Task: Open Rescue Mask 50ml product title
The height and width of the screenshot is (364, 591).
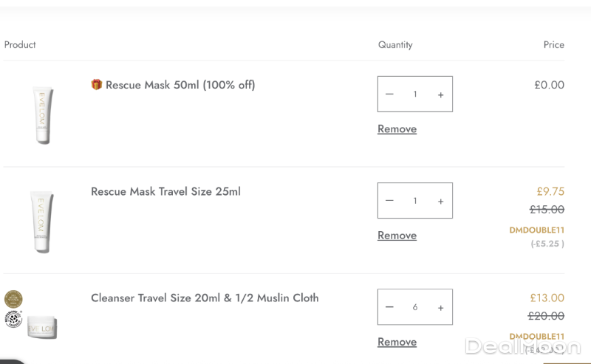Action: (180, 85)
